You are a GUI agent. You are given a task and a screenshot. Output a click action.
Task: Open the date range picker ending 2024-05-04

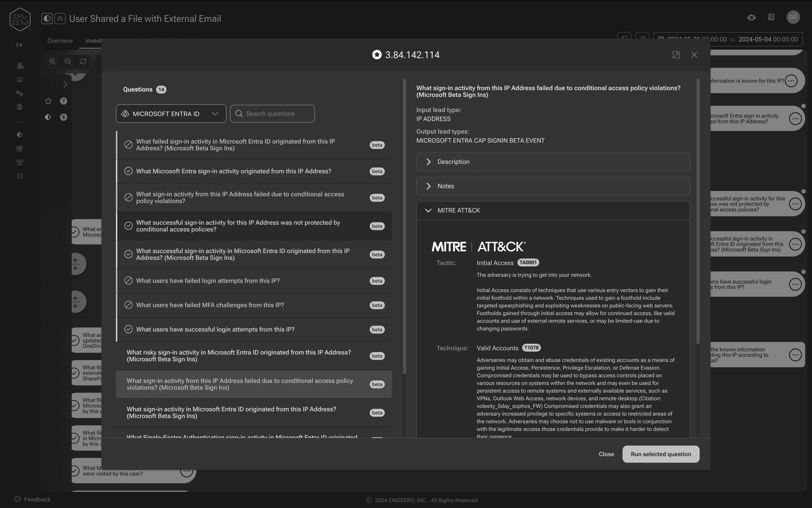[728, 39]
